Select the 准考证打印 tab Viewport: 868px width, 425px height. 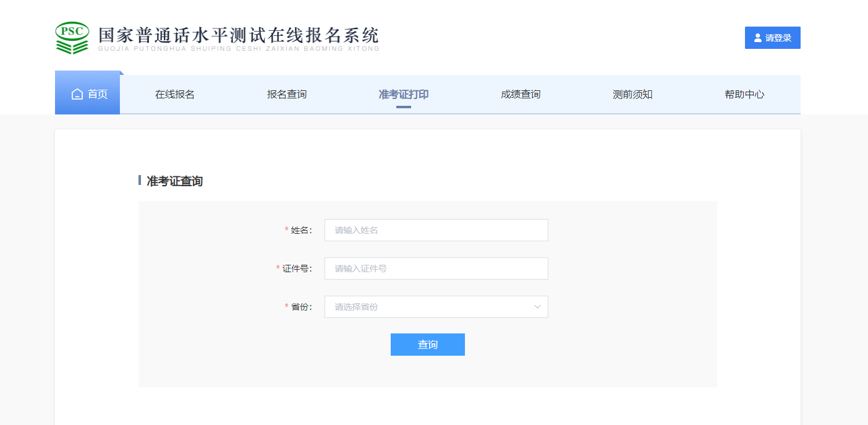click(x=404, y=95)
